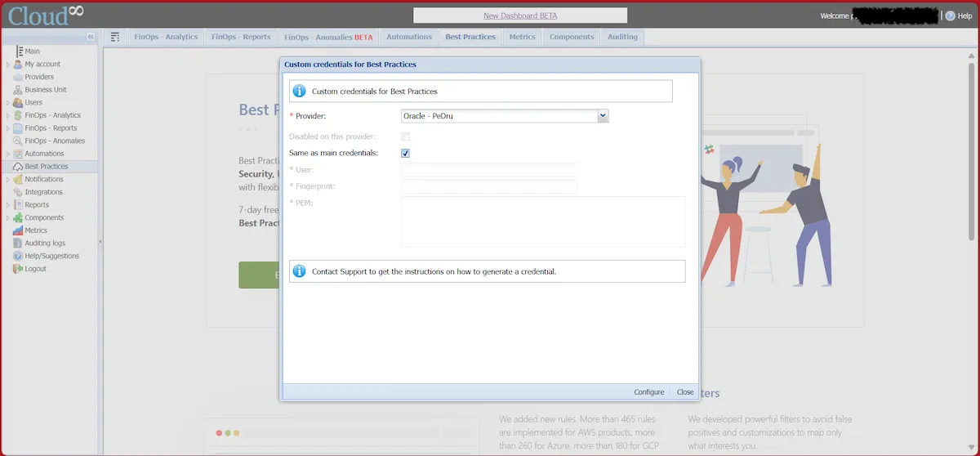Click the green button behind the dialog

(x=259, y=275)
